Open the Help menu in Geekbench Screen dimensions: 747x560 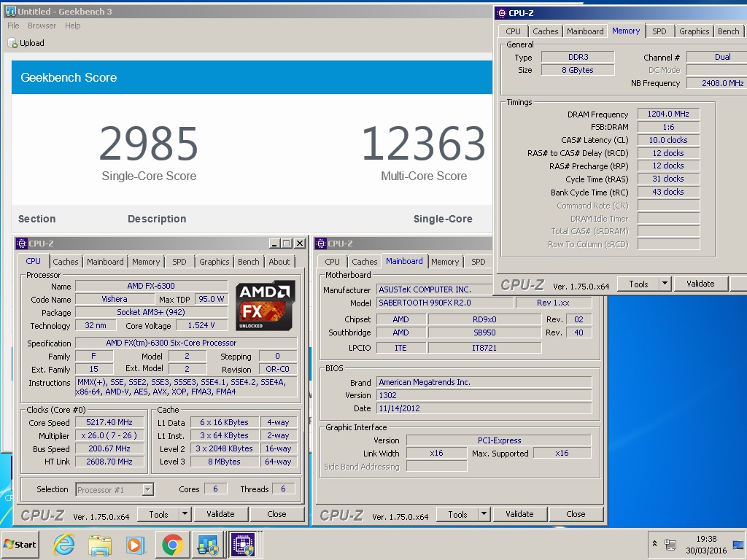[72, 26]
